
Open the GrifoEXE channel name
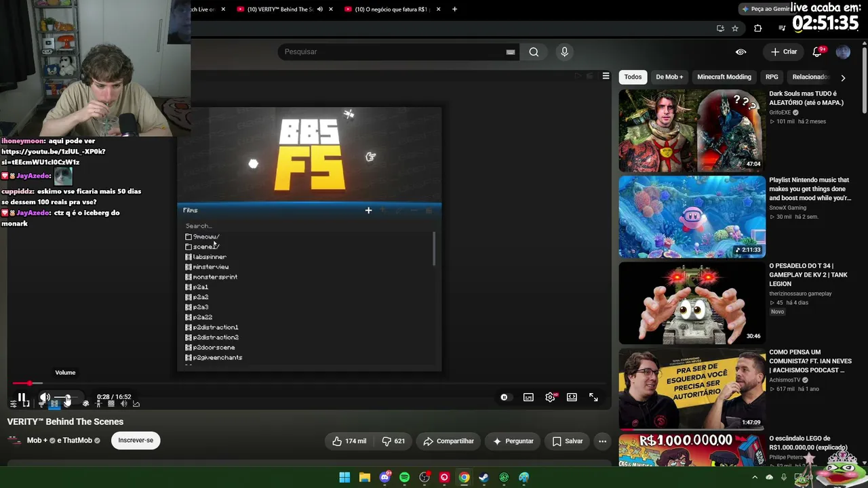tap(780, 113)
